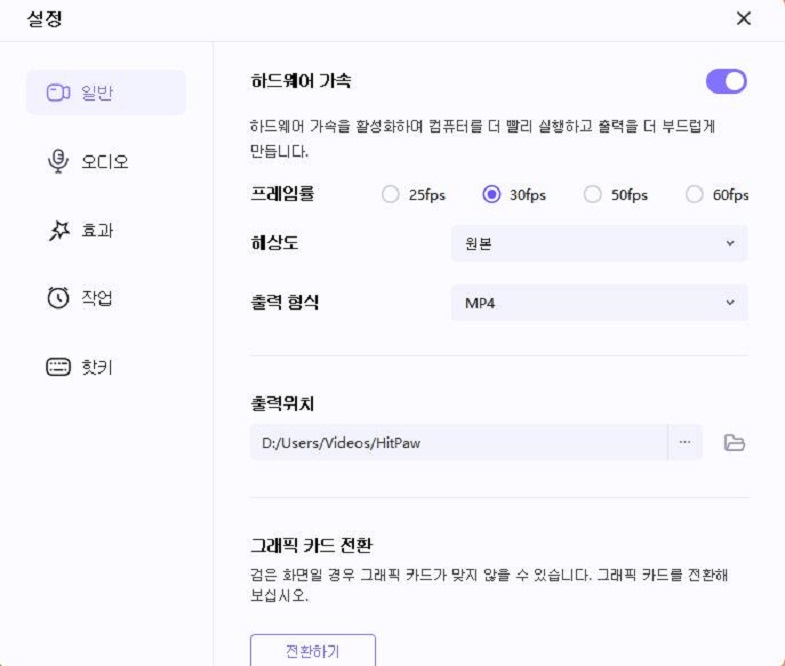Click the 출력위치 path field D:/Users/Videos/HitPaw
This screenshot has width=785, height=666.
pyautogui.click(x=457, y=443)
